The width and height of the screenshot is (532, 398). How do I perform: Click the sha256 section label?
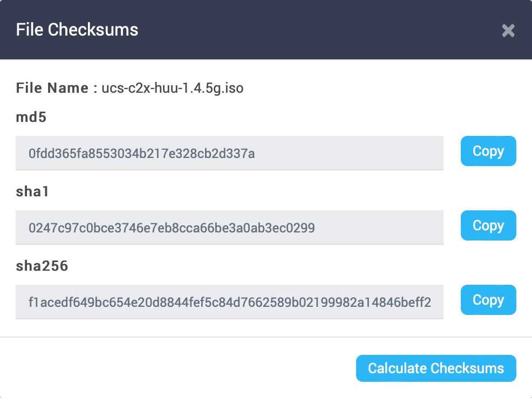click(x=42, y=265)
